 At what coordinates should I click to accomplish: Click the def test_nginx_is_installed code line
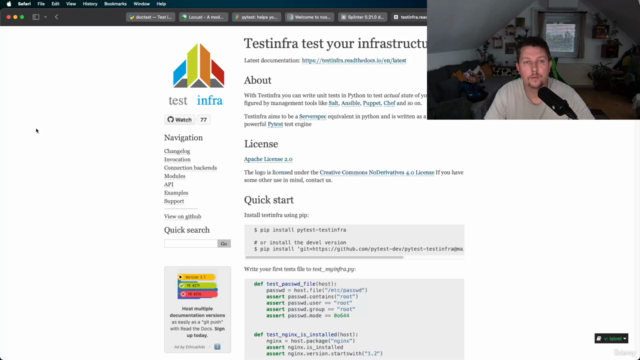pyautogui.click(x=306, y=334)
